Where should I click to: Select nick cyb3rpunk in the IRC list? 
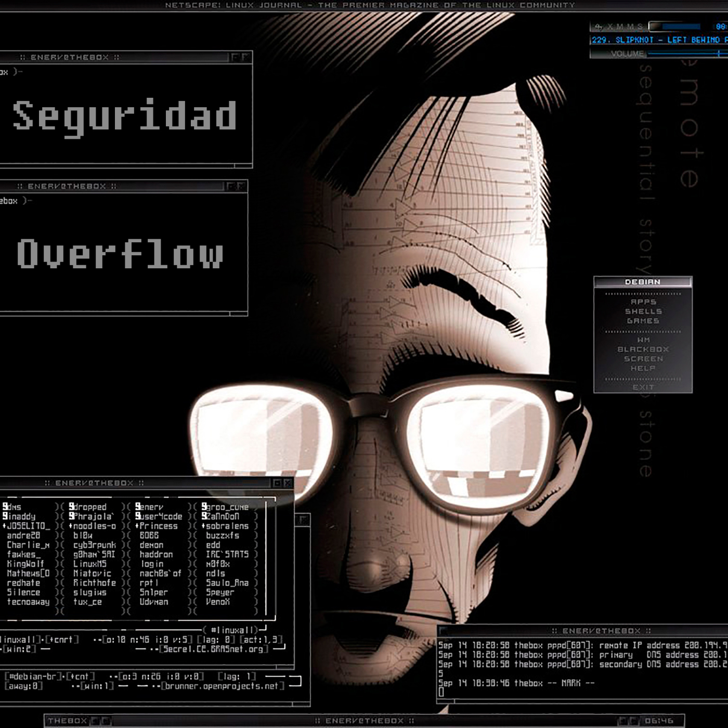pos(95,545)
